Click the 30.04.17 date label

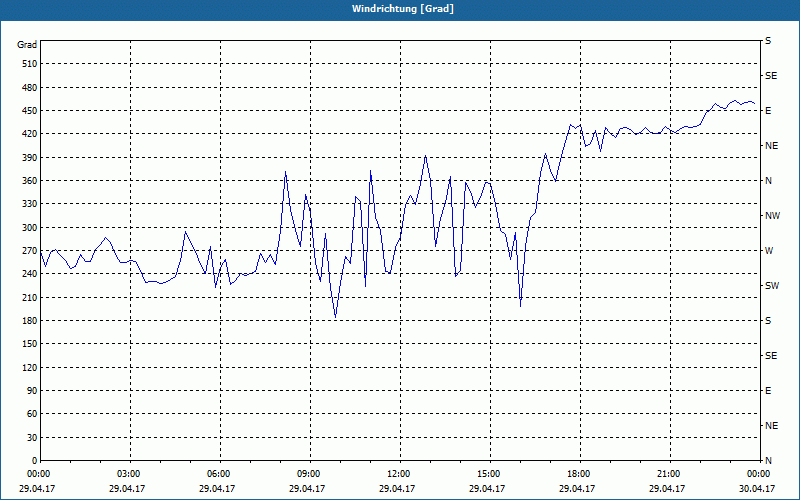pos(757,488)
